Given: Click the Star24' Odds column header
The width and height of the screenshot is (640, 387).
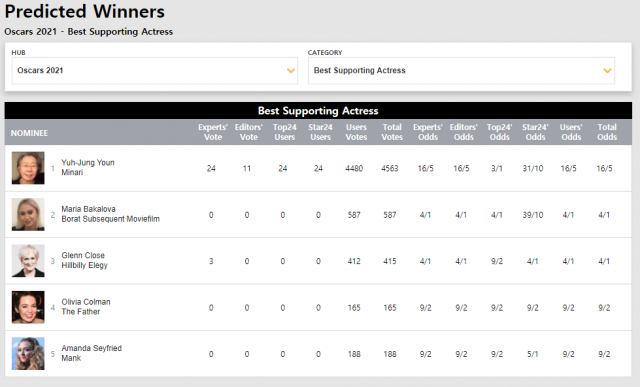Looking at the screenshot, I should click(535, 132).
